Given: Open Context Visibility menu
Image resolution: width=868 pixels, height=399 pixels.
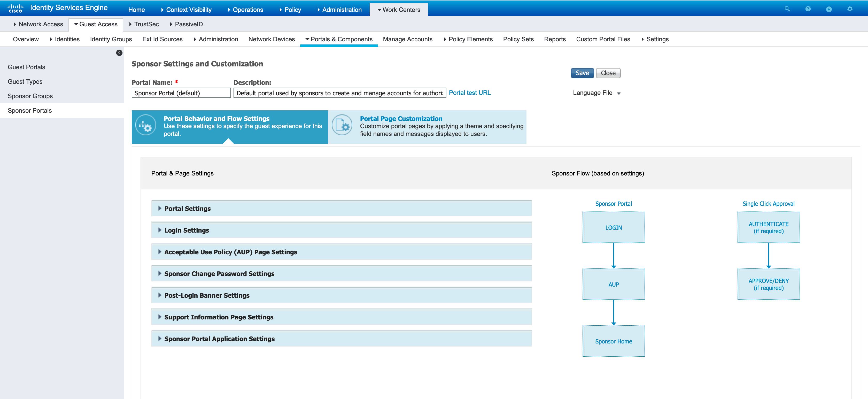Looking at the screenshot, I should click(186, 10).
